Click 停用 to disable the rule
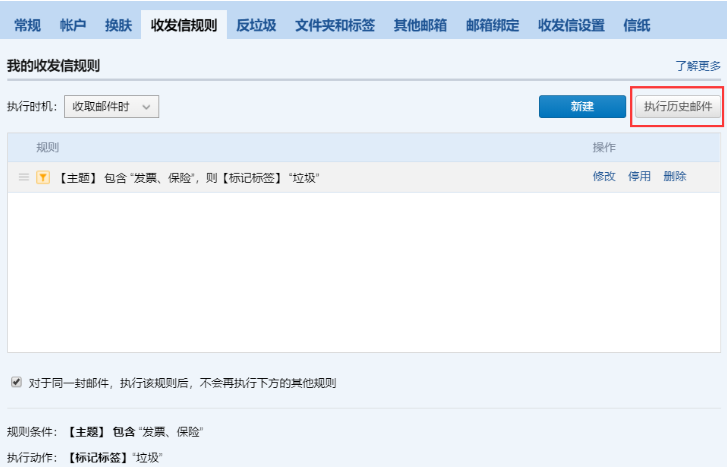 pos(639,176)
